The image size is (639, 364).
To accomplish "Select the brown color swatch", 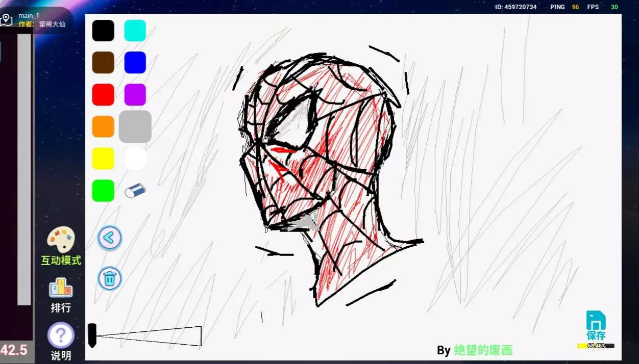I will tap(103, 63).
